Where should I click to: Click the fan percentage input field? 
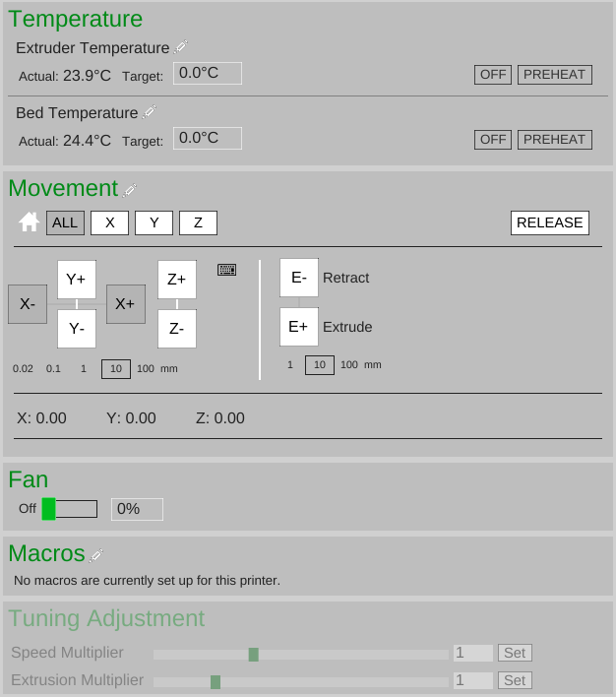click(x=137, y=509)
